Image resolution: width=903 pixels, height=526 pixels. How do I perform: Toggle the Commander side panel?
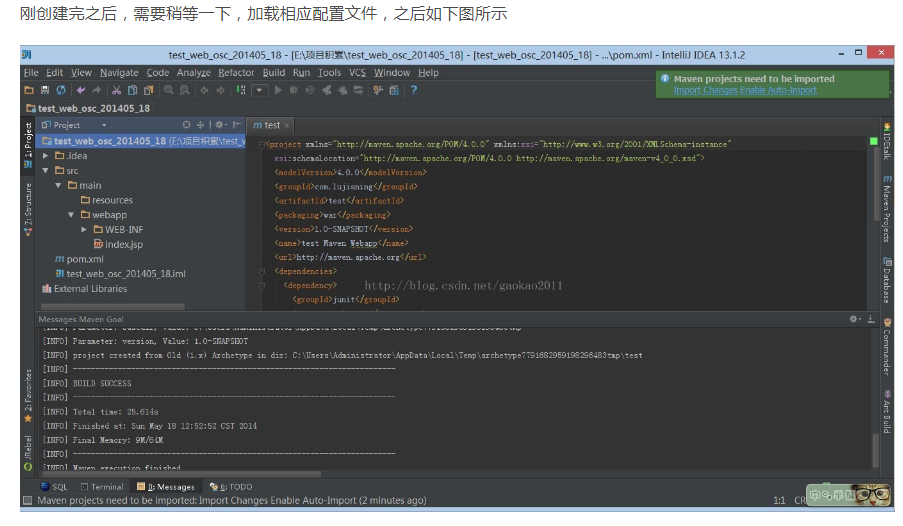tap(887, 346)
